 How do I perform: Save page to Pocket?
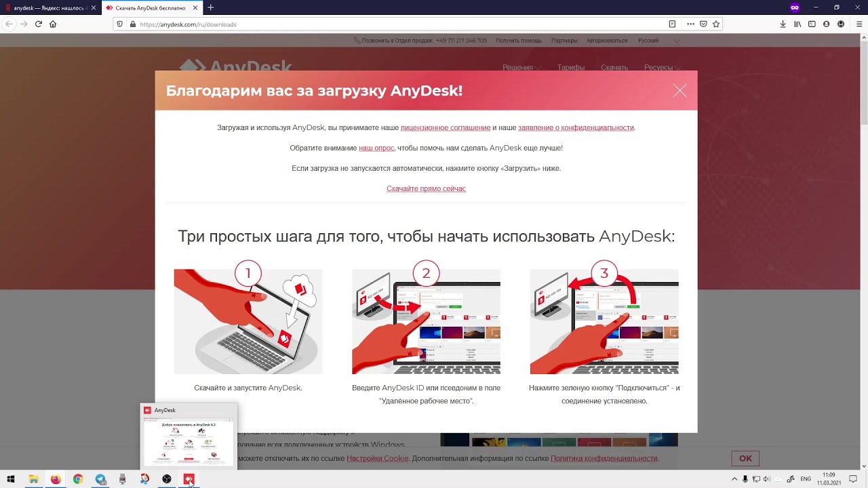[x=703, y=24]
